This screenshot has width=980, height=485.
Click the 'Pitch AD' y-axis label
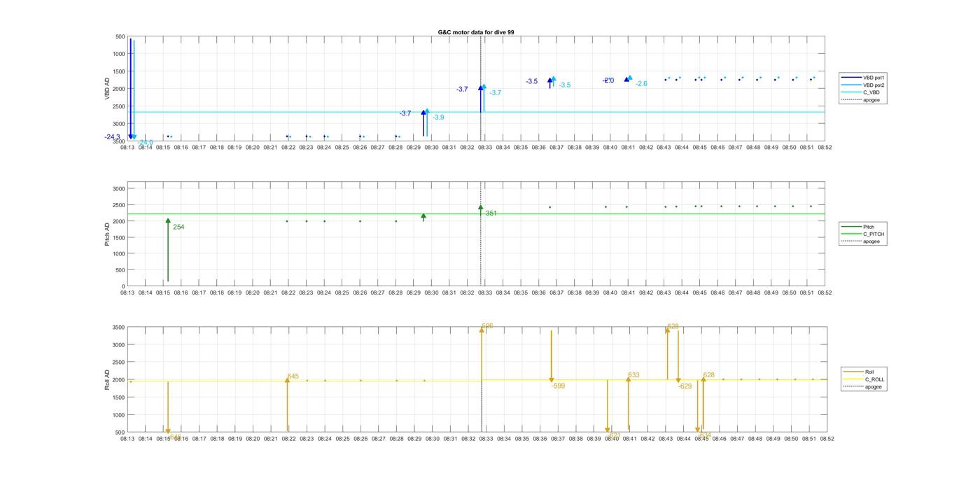coord(108,234)
